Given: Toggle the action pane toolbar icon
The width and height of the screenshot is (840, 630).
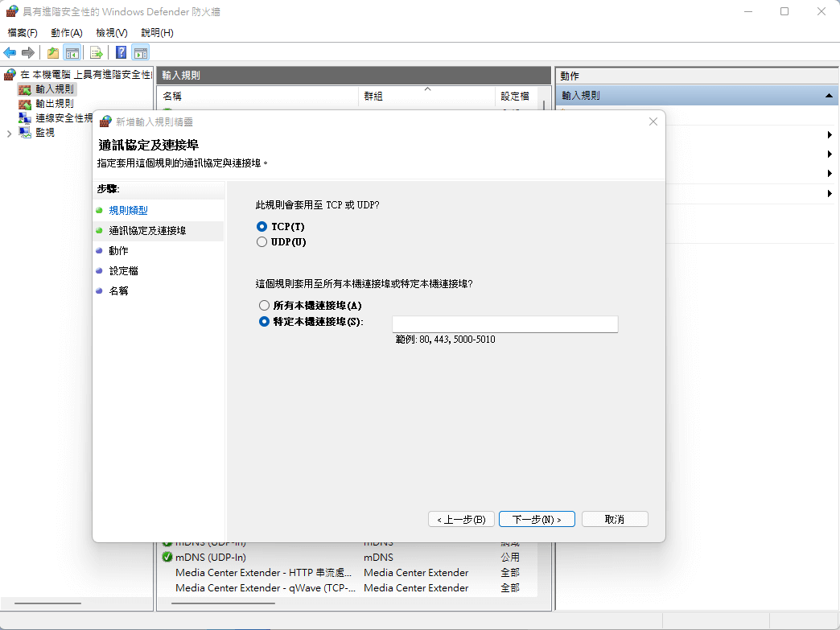Looking at the screenshot, I should (x=140, y=52).
